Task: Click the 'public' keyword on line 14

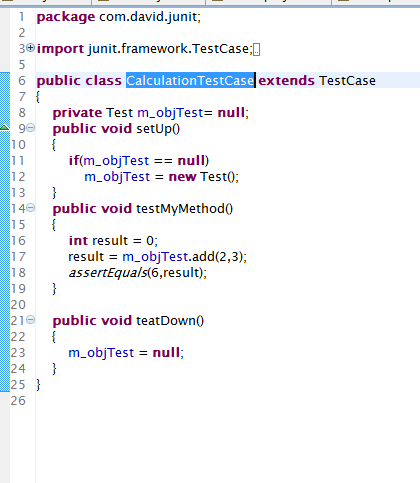Action: (x=75, y=209)
